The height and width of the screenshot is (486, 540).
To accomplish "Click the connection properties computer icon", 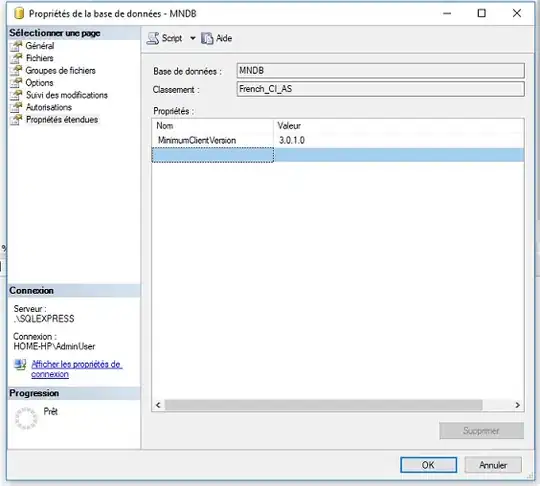I will point(20,365).
